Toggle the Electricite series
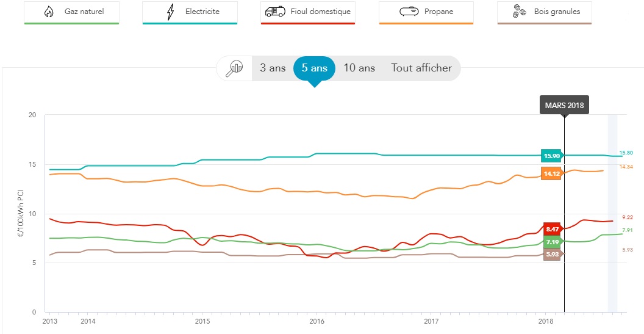Viewport: 644px width, 334px height. point(190,13)
